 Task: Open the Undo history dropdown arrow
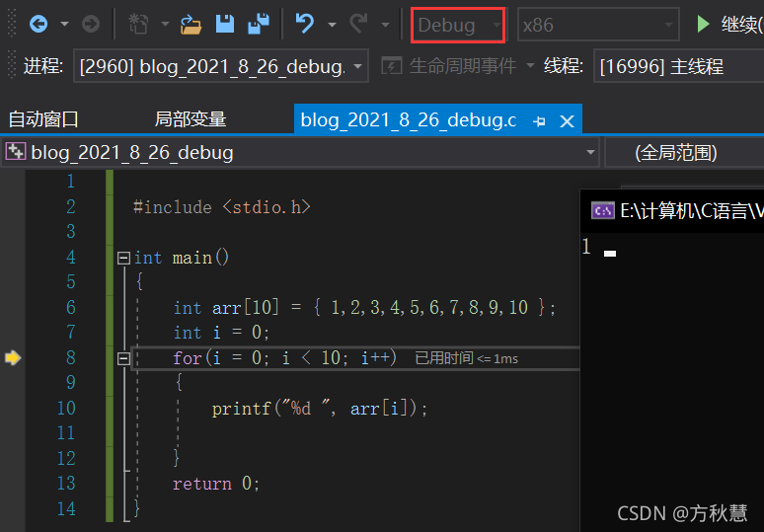[332, 24]
